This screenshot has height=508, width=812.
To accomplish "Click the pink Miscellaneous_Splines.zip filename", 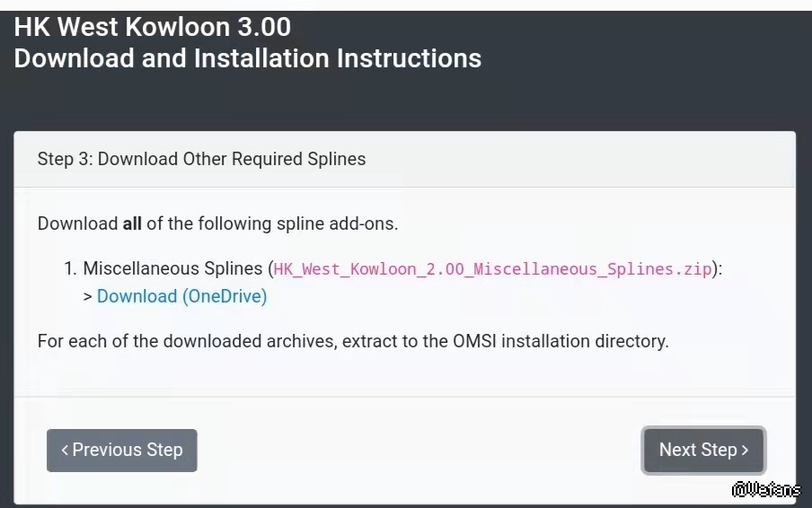I will coord(491,268).
